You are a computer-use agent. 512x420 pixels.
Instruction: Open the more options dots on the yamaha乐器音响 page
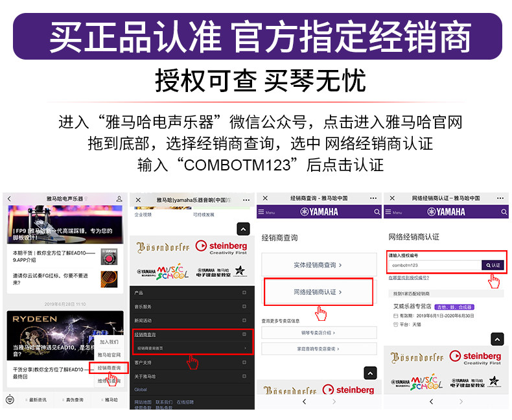pos(246,200)
